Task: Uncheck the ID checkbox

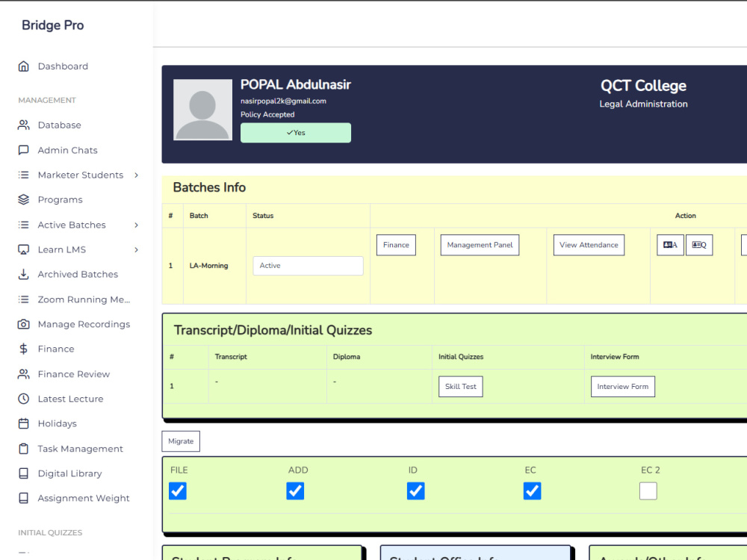Action: (416, 491)
